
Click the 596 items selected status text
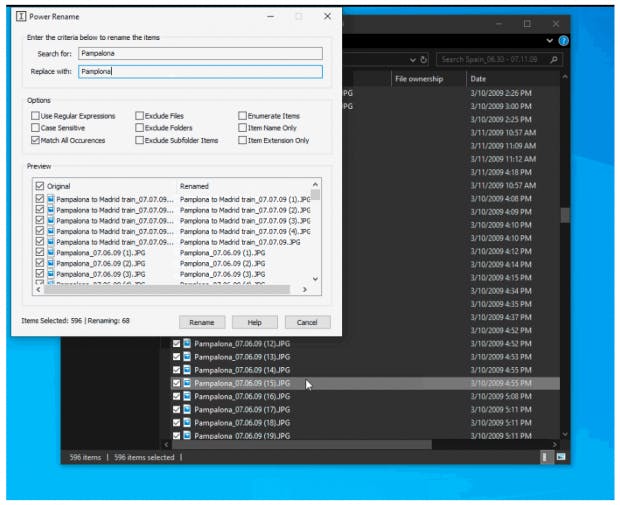tap(144, 457)
